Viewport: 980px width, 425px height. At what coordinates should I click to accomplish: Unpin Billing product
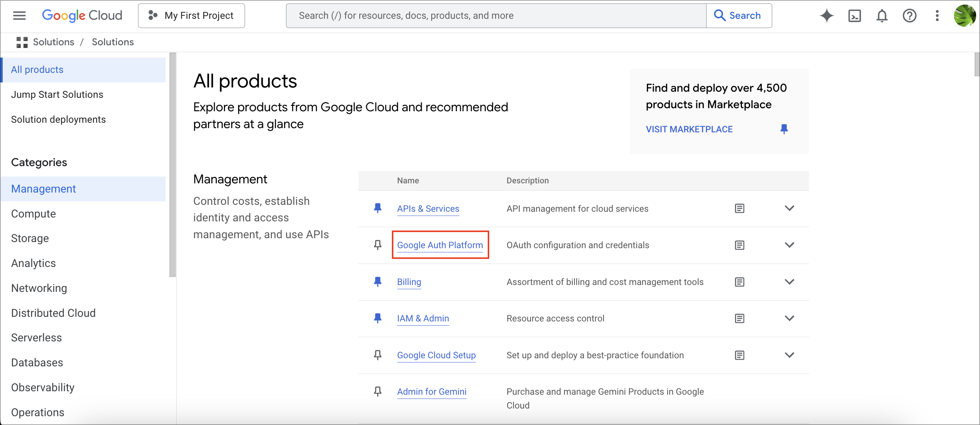pyautogui.click(x=378, y=282)
